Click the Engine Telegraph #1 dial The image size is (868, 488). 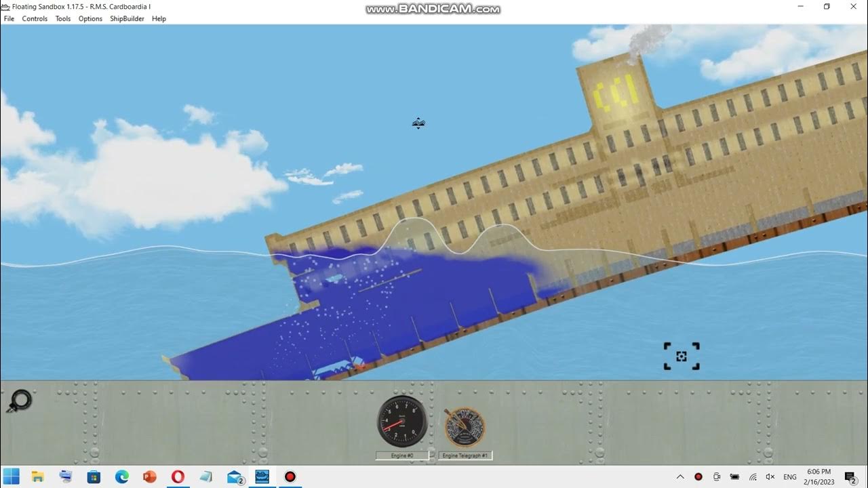click(465, 427)
